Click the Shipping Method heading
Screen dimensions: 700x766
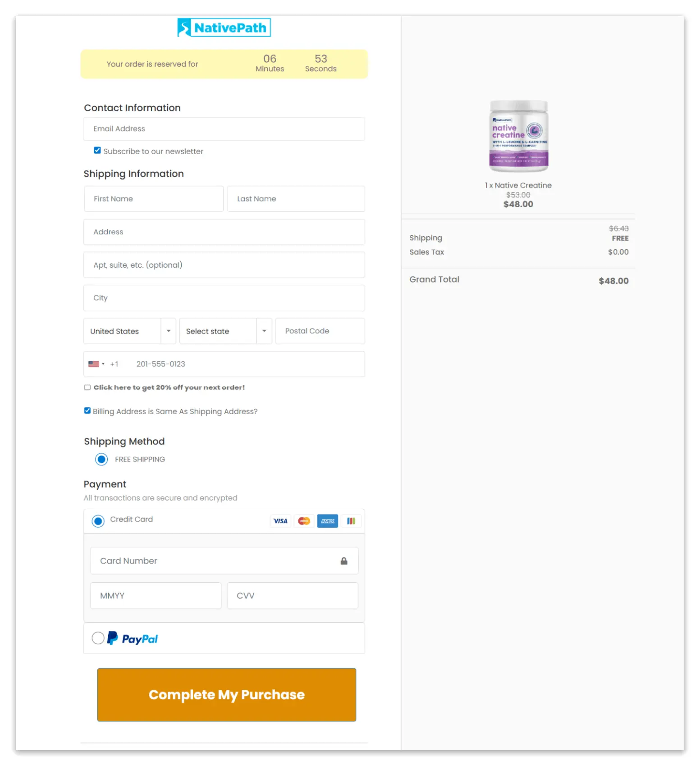pos(124,442)
